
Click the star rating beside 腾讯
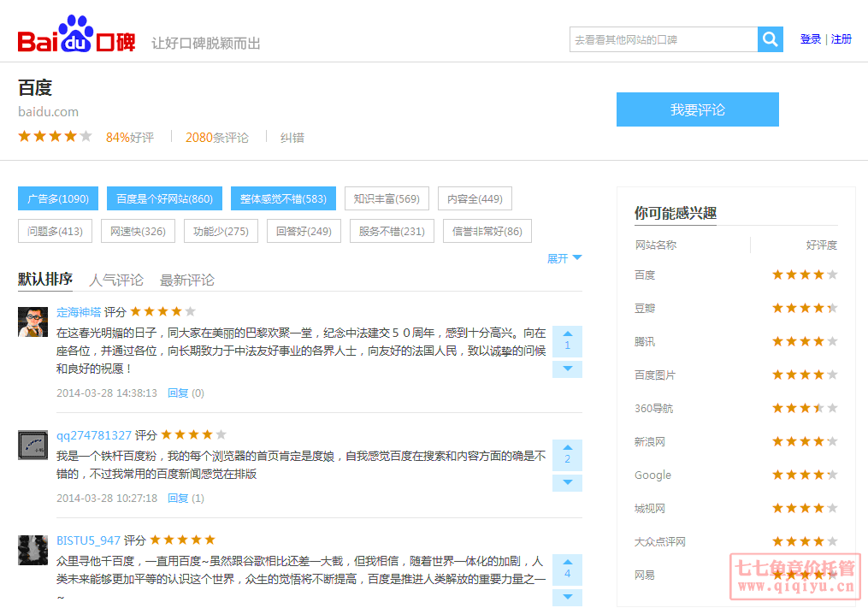805,342
